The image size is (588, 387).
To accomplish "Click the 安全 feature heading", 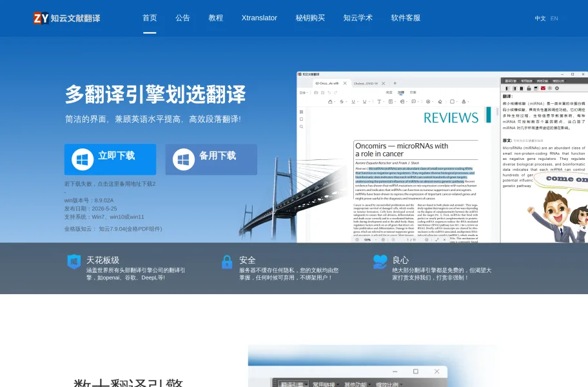I will point(248,260).
